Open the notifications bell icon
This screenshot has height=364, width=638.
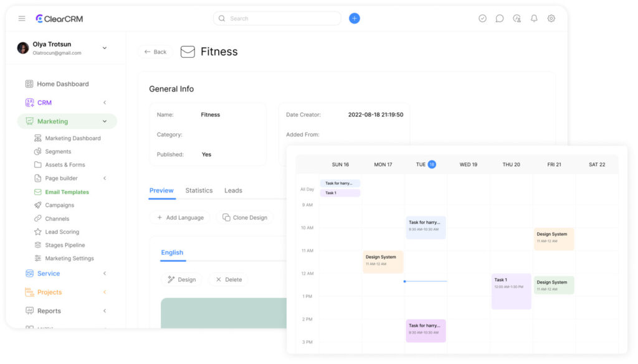534,19
